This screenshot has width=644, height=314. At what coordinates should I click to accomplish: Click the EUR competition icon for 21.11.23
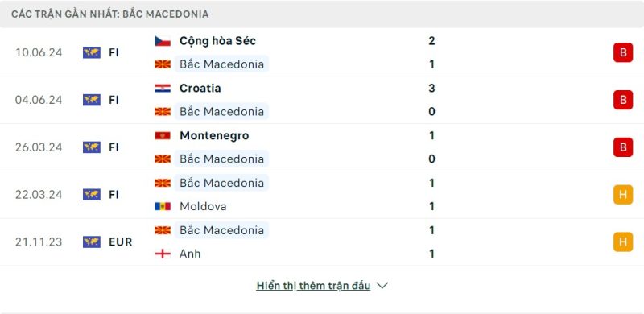click(92, 242)
